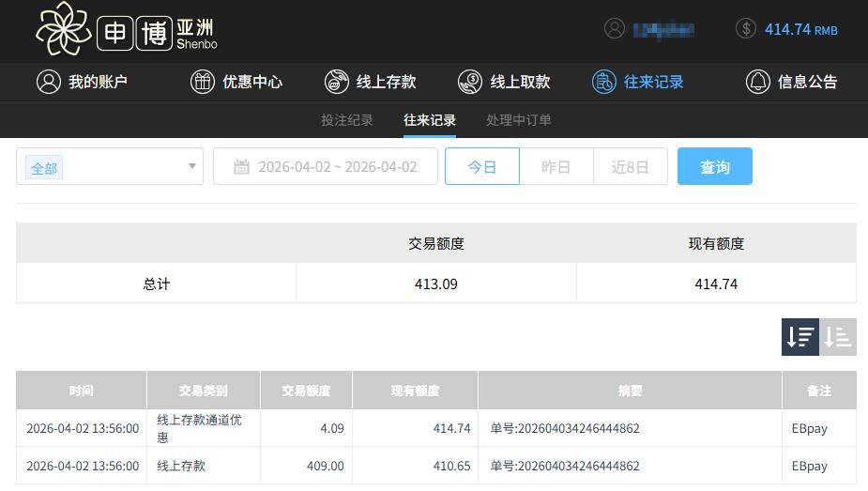The width and height of the screenshot is (868, 491).
Task: Click the 线上取款 withdrawal icon
Action: coord(470,82)
